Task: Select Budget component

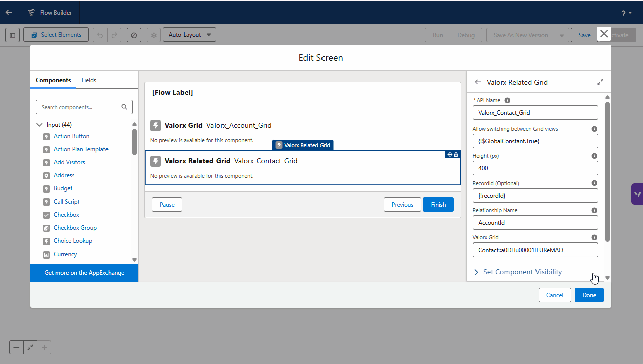Action: [63, 188]
